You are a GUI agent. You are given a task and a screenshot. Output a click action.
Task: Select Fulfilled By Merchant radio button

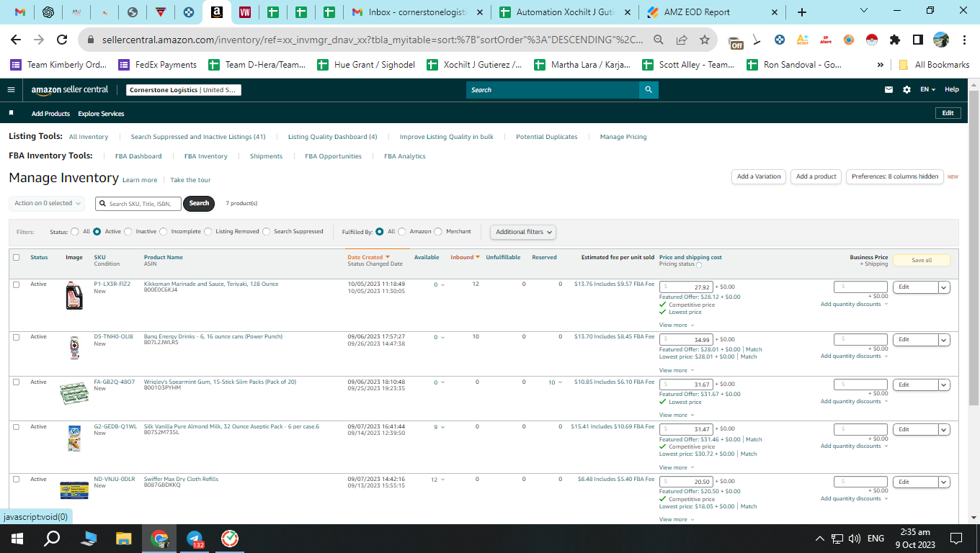(x=438, y=232)
